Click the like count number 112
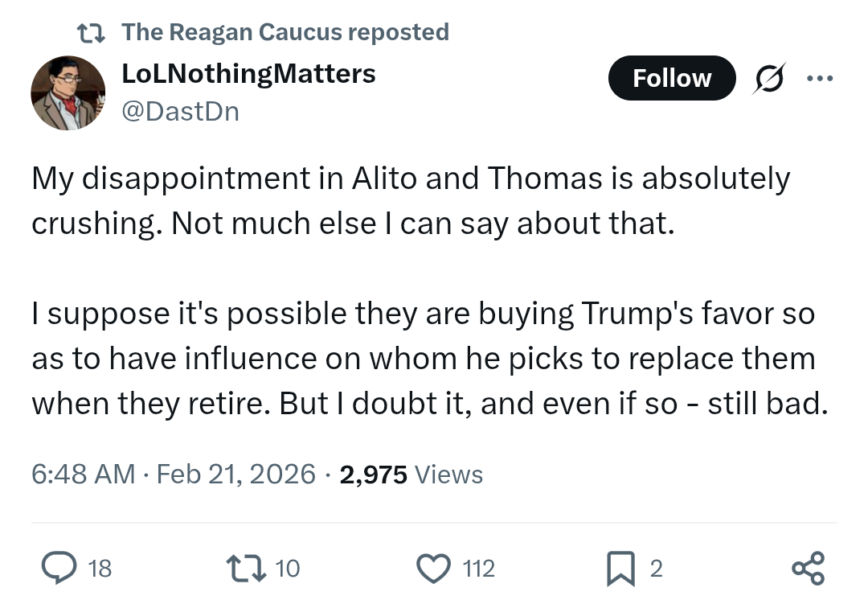Image resolution: width=868 pixels, height=600 pixels. click(479, 569)
